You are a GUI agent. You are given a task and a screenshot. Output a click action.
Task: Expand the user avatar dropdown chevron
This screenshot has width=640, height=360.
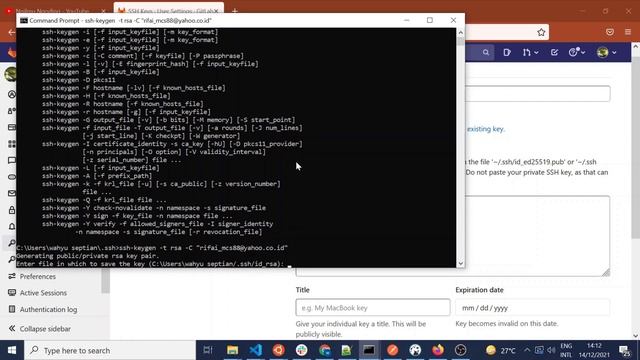coord(614,53)
